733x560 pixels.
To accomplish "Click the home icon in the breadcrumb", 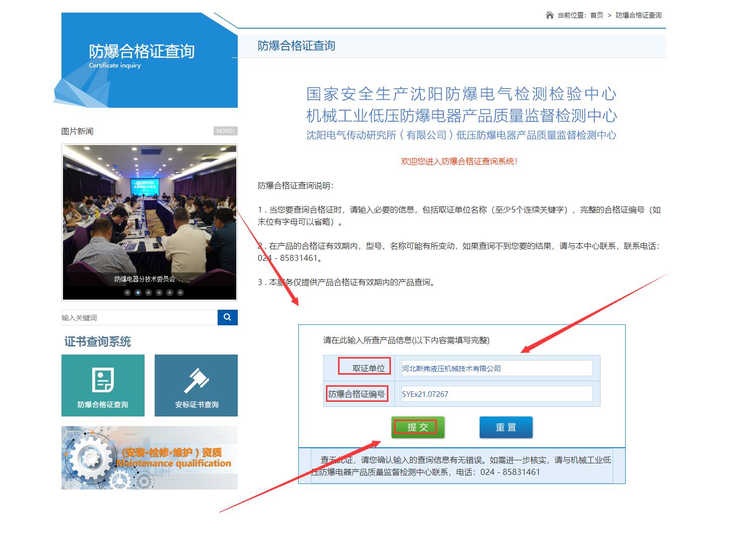I will (550, 15).
